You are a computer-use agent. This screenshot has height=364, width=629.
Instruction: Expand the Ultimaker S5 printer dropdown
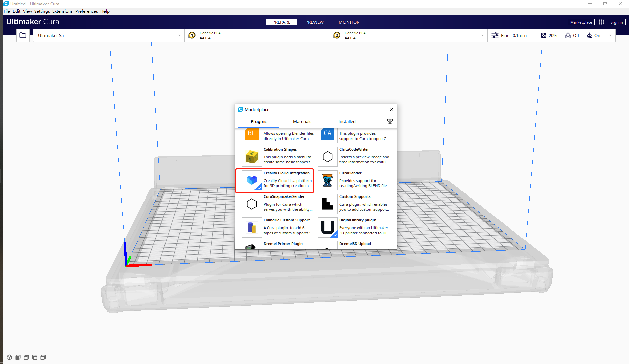[x=179, y=35]
